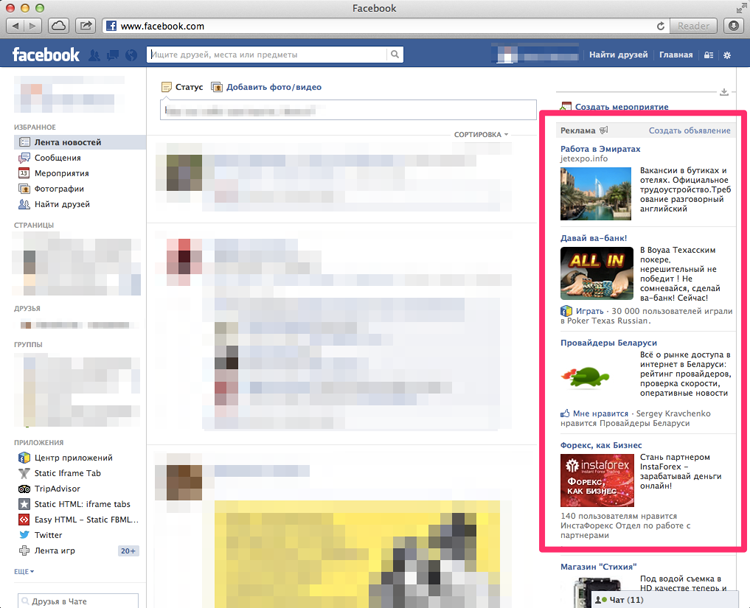Open the Downloads icon in Safari toolbar
The width and height of the screenshot is (750, 608).
click(733, 26)
